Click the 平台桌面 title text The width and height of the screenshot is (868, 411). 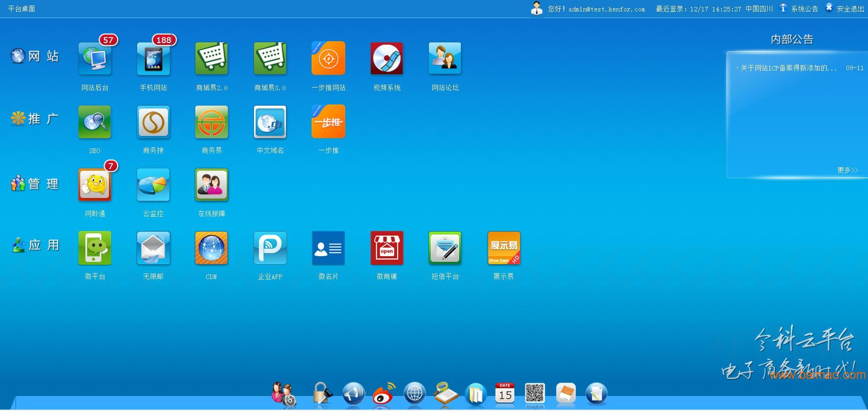(x=22, y=9)
